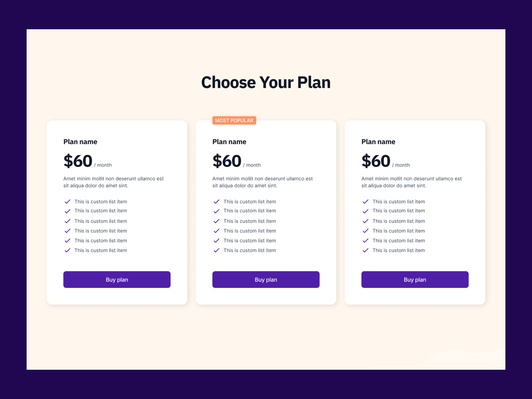532x399 pixels.
Task: Click Buy plan in the rightmost card
Action: point(415,279)
